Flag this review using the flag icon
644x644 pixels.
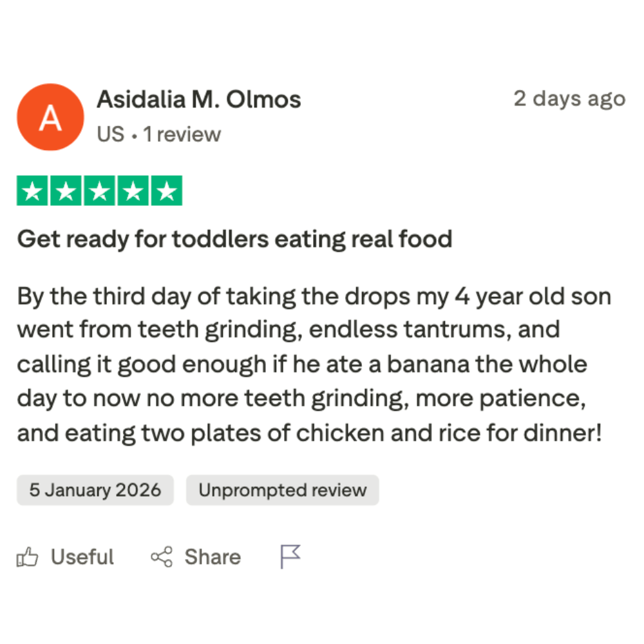coord(290,556)
